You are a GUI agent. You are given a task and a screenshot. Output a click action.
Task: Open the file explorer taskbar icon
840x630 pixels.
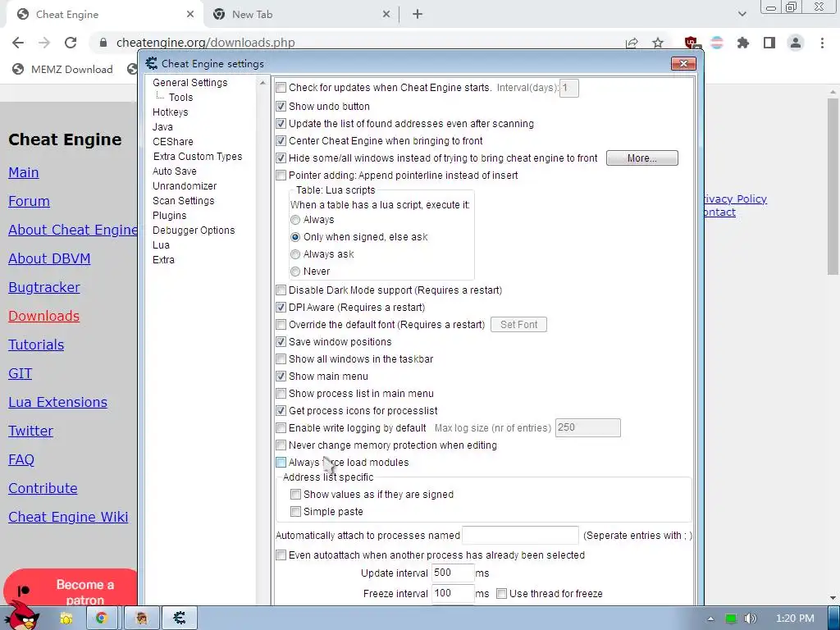pos(66,619)
